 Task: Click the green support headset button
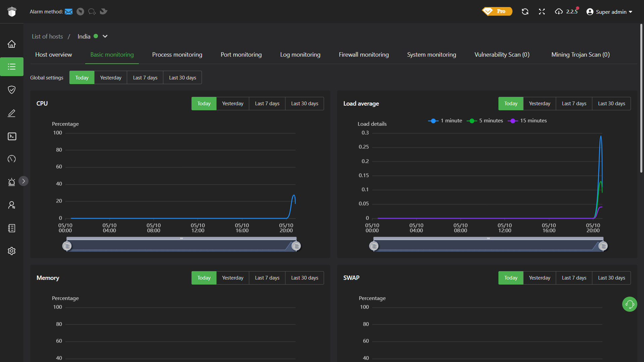coord(630,304)
